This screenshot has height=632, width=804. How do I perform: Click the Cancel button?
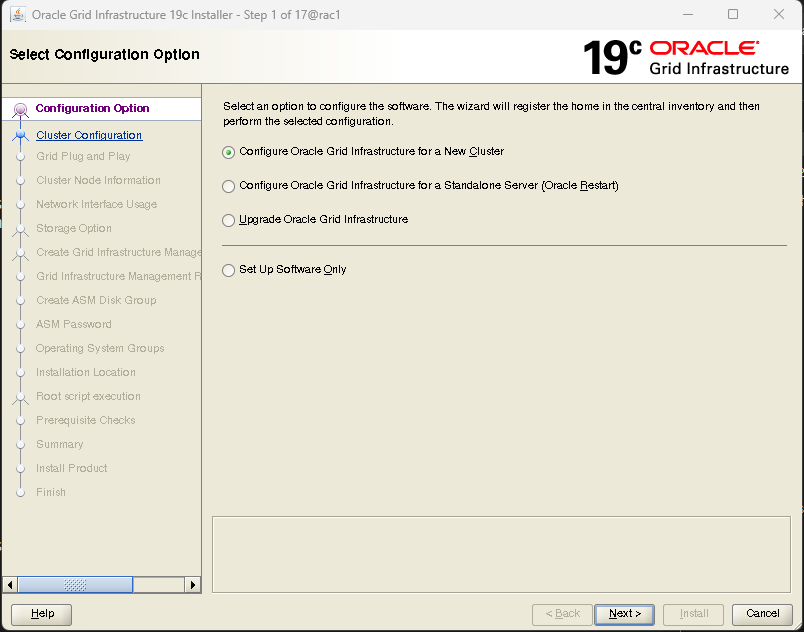(x=762, y=614)
